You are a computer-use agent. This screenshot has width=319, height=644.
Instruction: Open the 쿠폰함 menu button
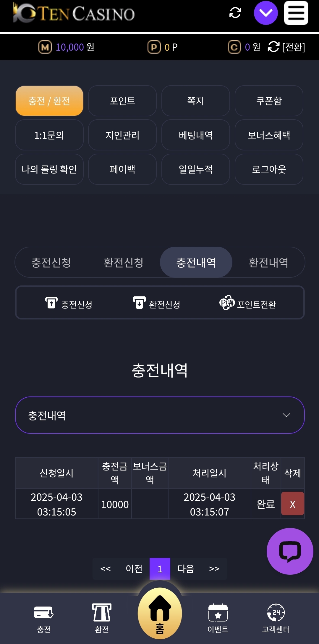[269, 101]
